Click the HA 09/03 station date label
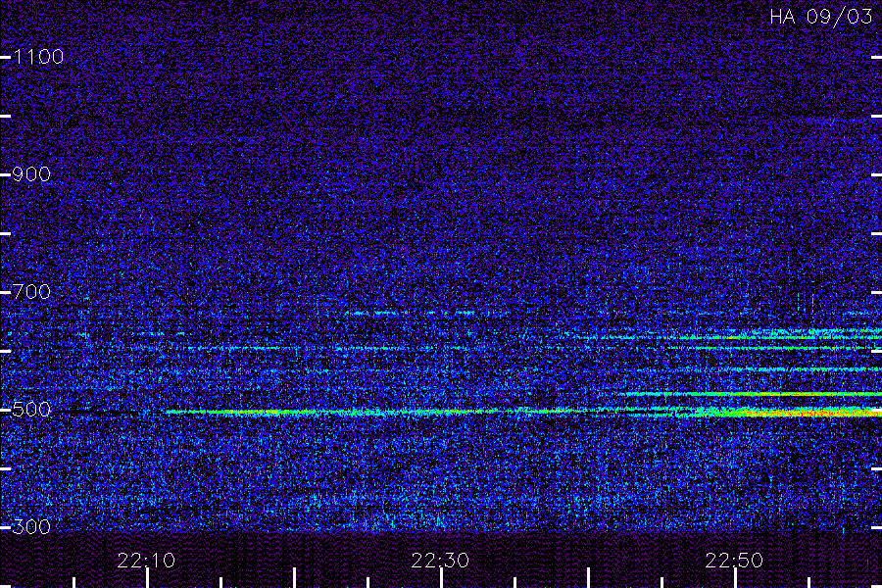This screenshot has width=882, height=588. coord(820,17)
